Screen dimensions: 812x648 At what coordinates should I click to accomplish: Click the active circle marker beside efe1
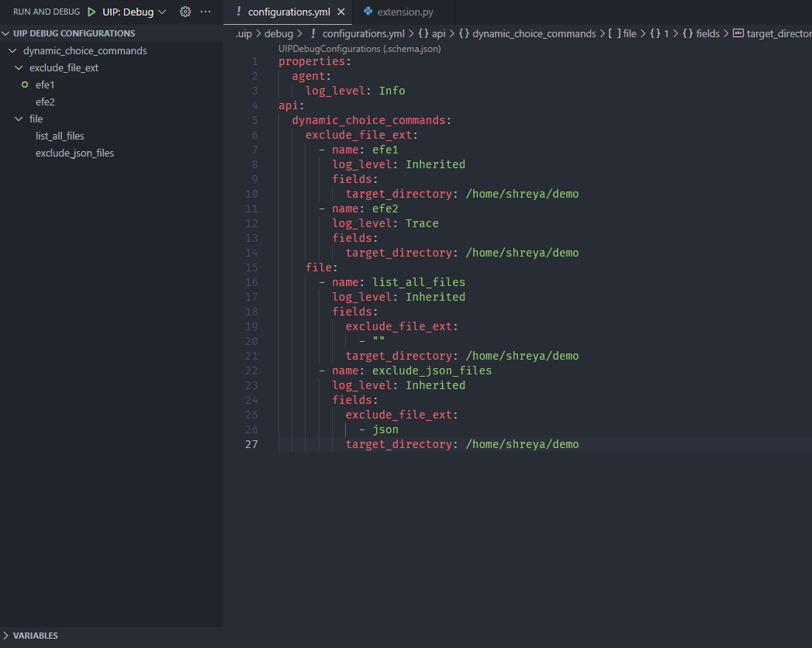(25, 84)
